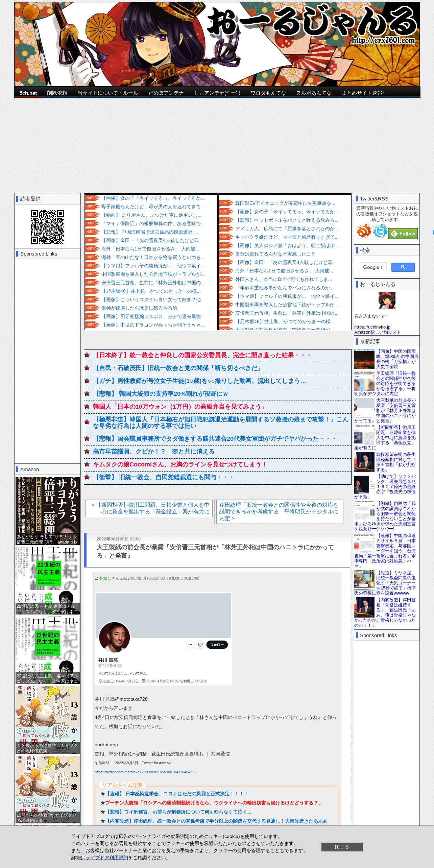Open Amazon book ありがとう そして サヨナラ 安倍晋三元総理

point(48,511)
